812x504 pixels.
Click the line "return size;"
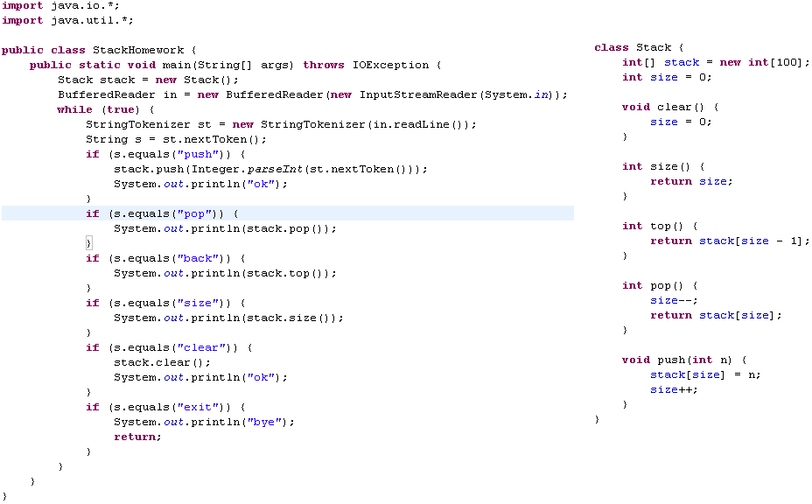(691, 182)
